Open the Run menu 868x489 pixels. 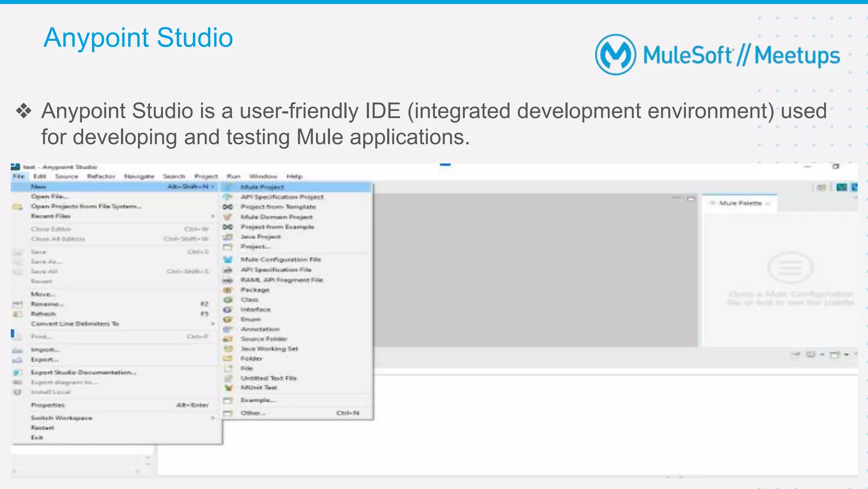pyautogui.click(x=233, y=176)
